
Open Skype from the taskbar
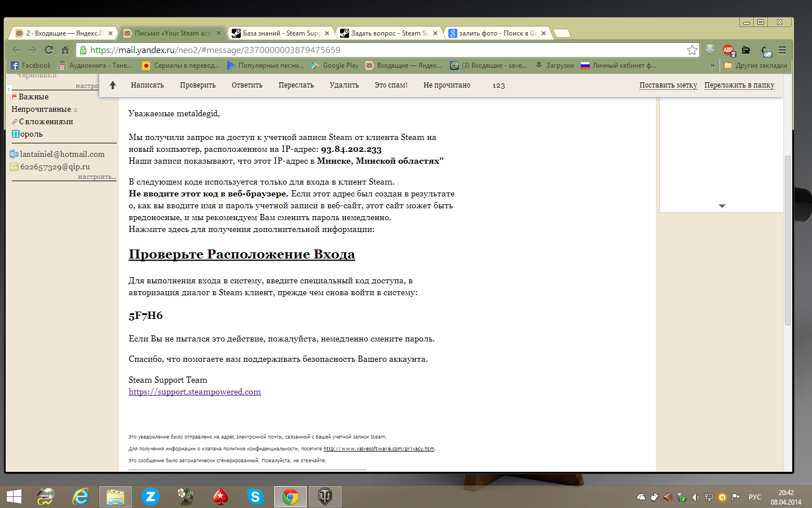pyautogui.click(x=255, y=497)
